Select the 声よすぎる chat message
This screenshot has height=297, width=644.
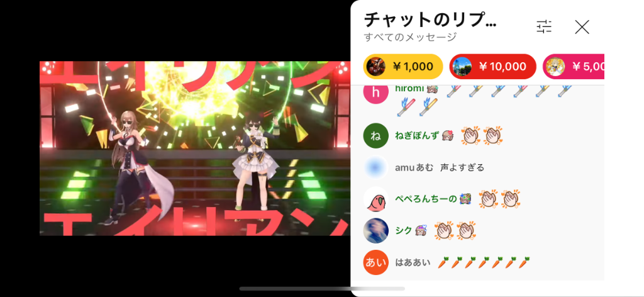pos(462,167)
